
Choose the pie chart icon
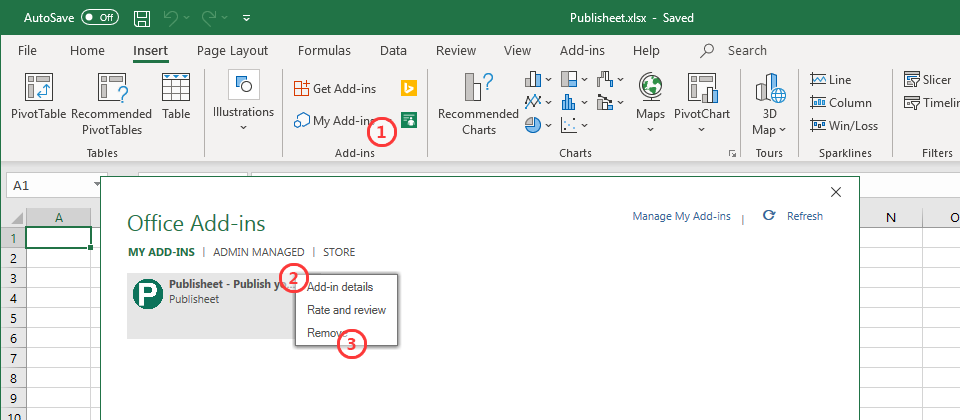(533, 125)
